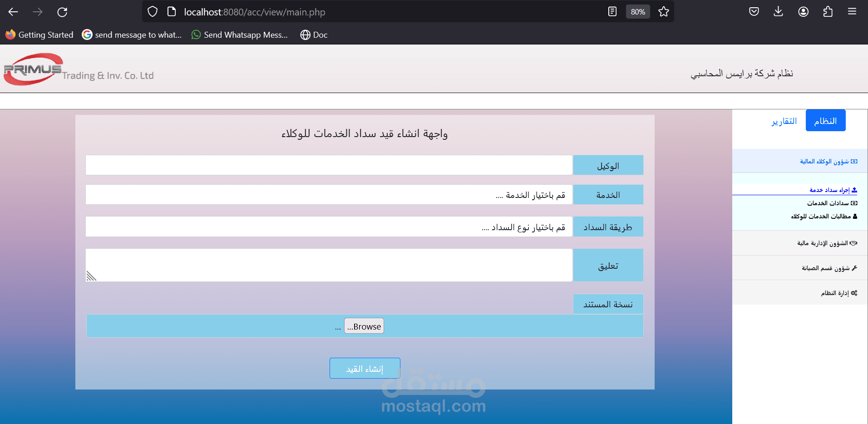Open الخدمة service dropdown
868x424 pixels.
click(x=329, y=195)
